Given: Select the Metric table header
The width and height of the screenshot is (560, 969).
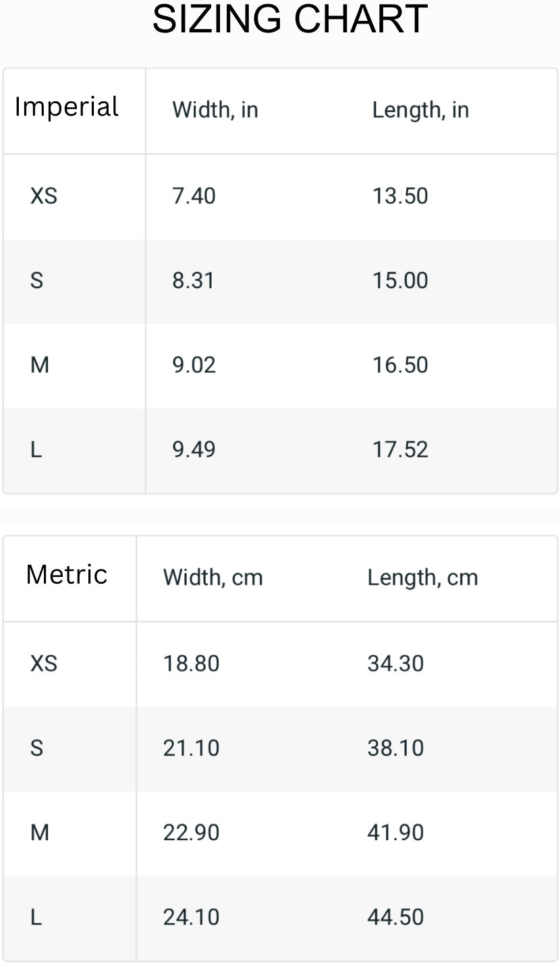Looking at the screenshot, I should pos(66,575).
